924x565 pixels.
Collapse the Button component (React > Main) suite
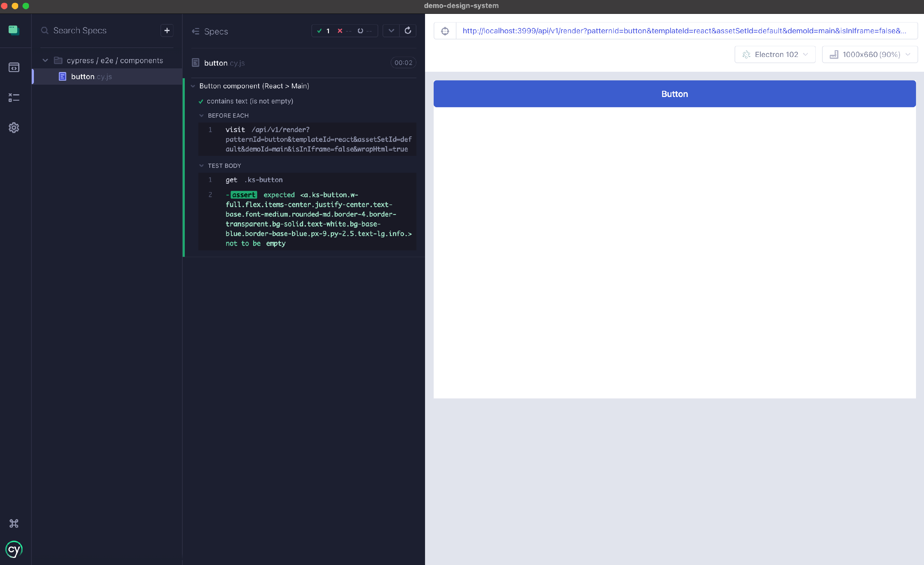coord(193,86)
